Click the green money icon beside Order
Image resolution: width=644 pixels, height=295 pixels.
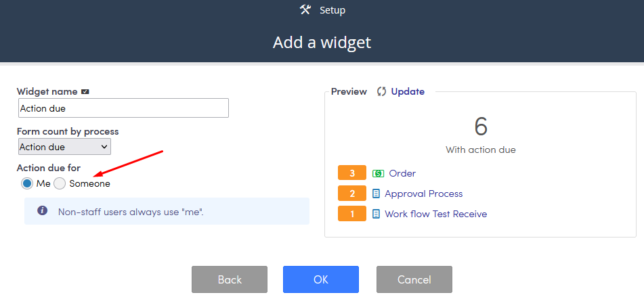tap(378, 174)
